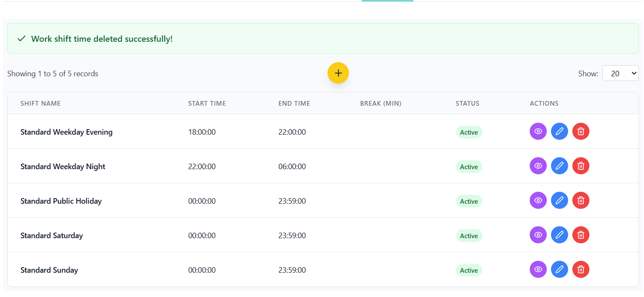The height and width of the screenshot is (297, 644).
Task: View the Standard Weekday Evening shift details
Action: 538,131
